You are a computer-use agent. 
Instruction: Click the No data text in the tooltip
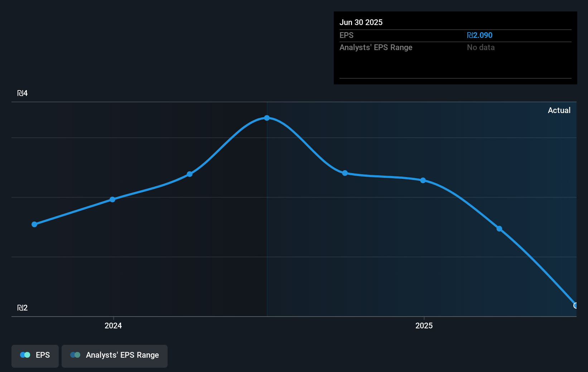click(x=481, y=47)
